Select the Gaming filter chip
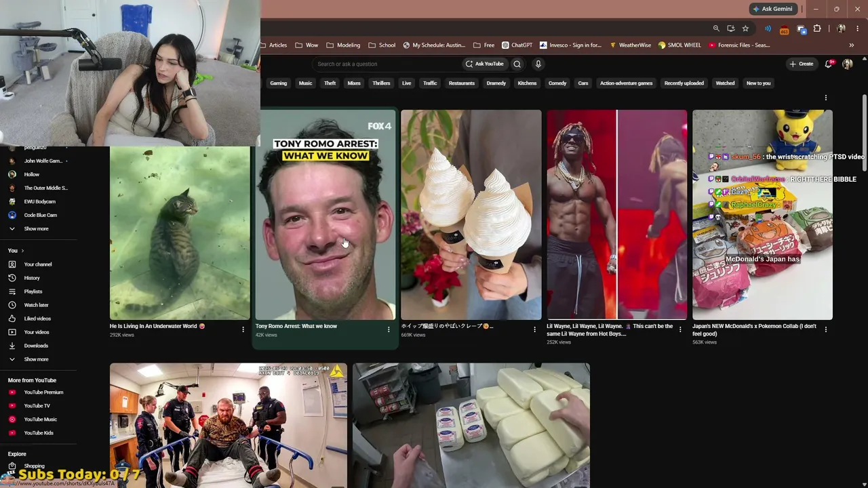 tap(279, 83)
